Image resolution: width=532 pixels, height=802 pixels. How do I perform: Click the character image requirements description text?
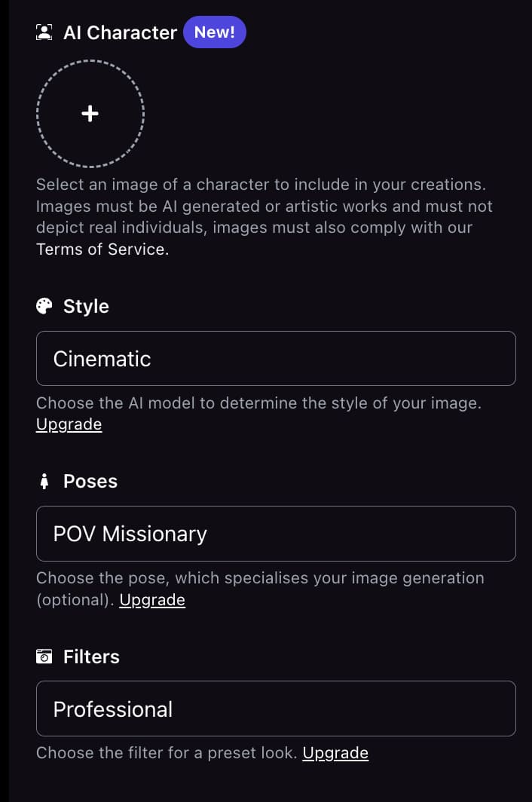pyautogui.click(x=264, y=207)
